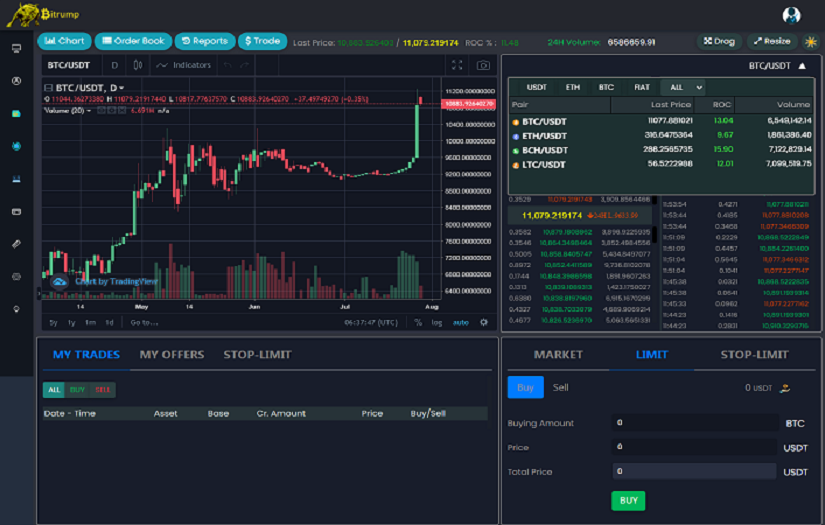Click the Buying Amount input field
Image resolution: width=825 pixels, height=525 pixels.
(693, 423)
